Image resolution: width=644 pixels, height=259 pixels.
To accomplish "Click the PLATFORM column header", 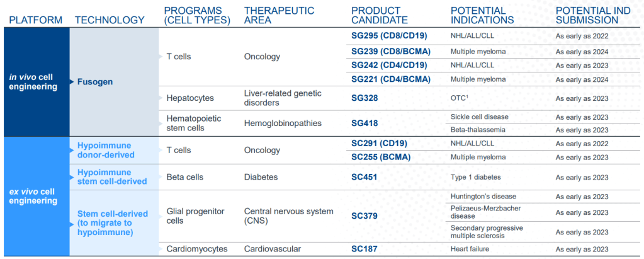I will coord(35,20).
